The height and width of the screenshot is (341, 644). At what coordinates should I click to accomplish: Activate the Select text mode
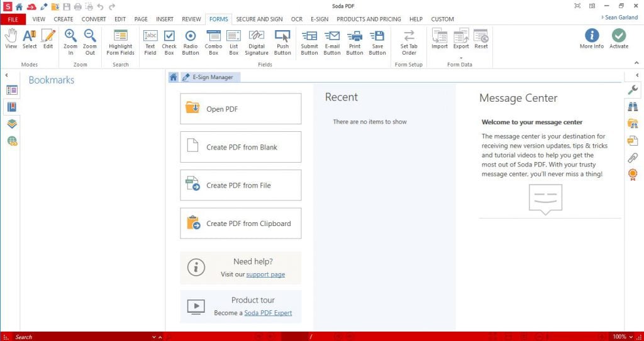(x=30, y=40)
